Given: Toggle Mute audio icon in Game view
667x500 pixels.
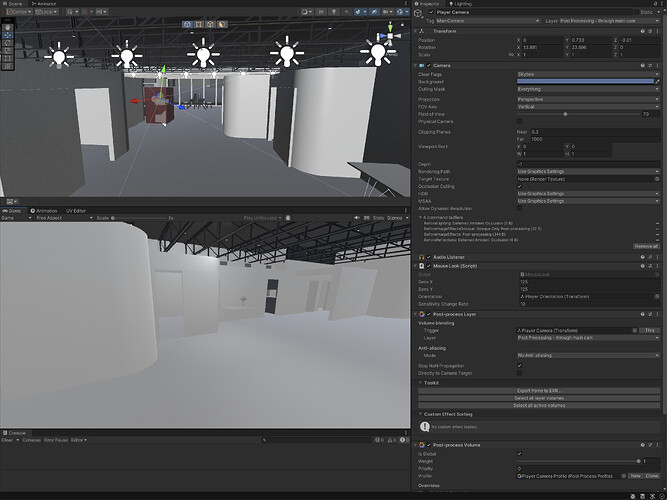Looking at the screenshot, I should tap(356, 218).
